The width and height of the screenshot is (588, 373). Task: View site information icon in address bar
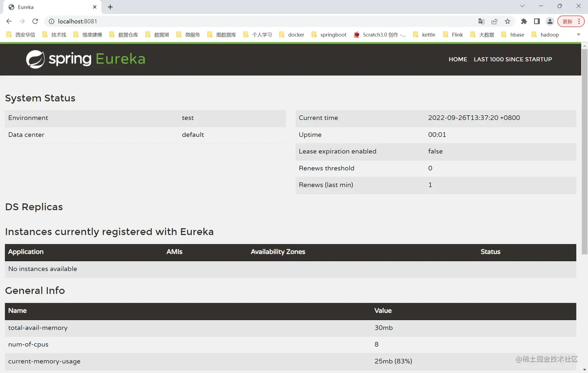click(51, 21)
